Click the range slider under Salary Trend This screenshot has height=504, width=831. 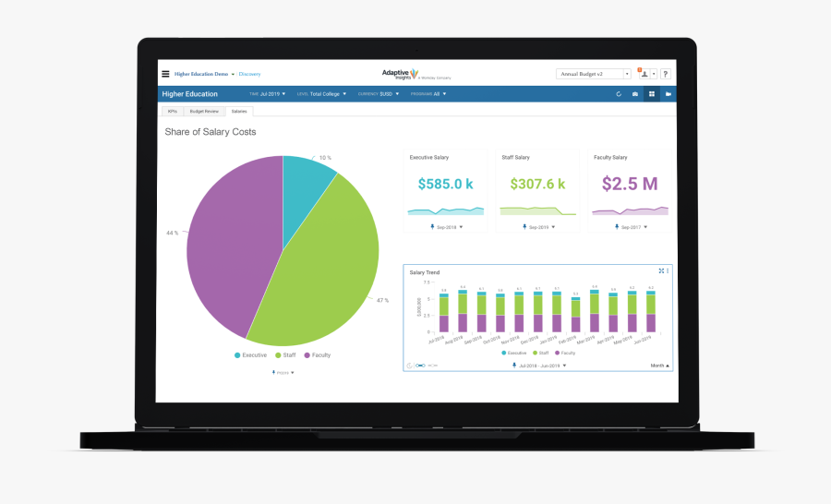(x=421, y=366)
